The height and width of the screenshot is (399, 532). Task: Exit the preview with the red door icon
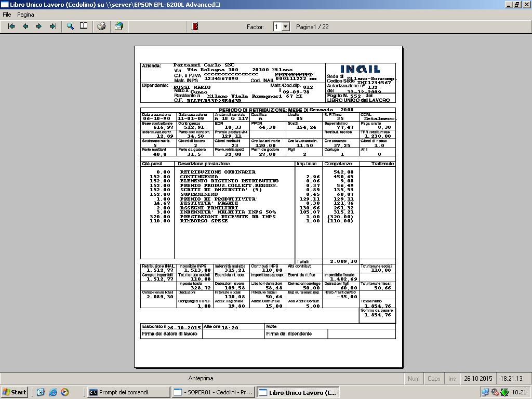tap(195, 26)
